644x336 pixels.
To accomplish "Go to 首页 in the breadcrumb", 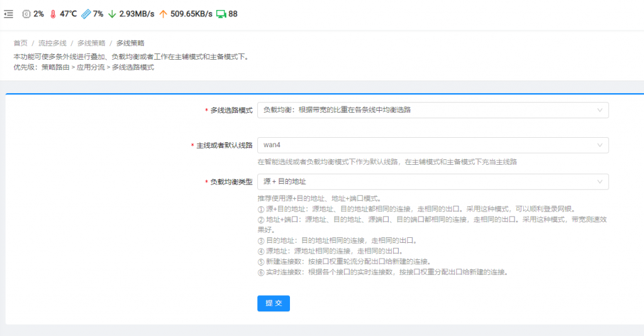I will [21, 43].
